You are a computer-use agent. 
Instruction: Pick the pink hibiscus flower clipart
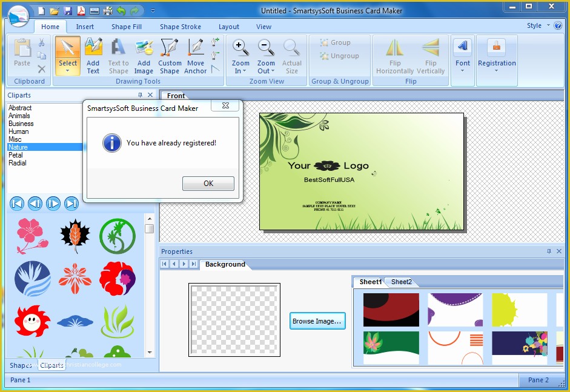coord(32,236)
